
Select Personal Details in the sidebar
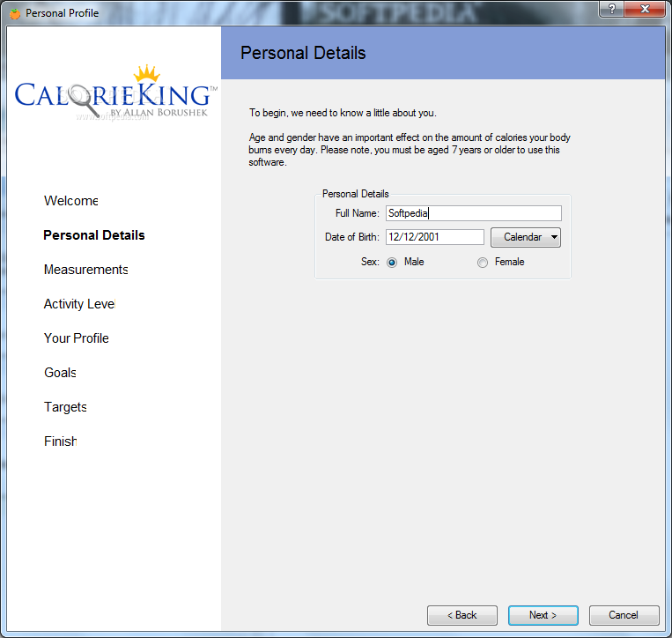point(94,235)
